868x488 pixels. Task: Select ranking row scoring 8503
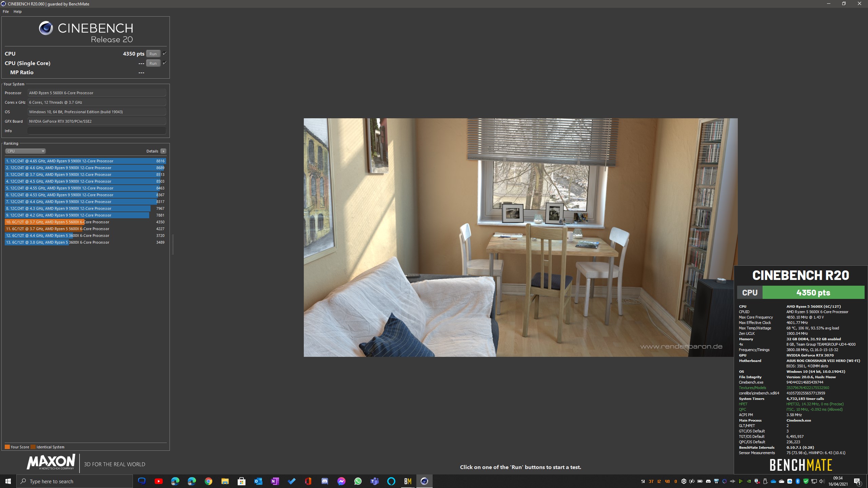(85, 181)
